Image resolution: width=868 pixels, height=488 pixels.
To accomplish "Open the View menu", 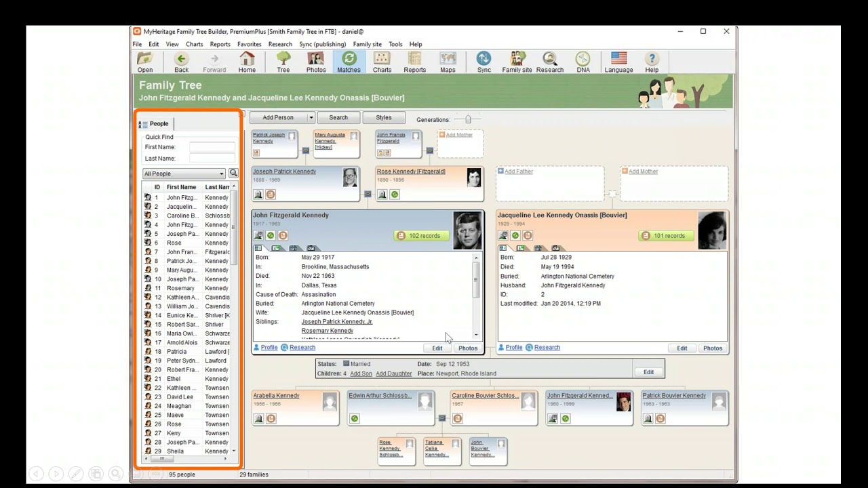I will (172, 44).
